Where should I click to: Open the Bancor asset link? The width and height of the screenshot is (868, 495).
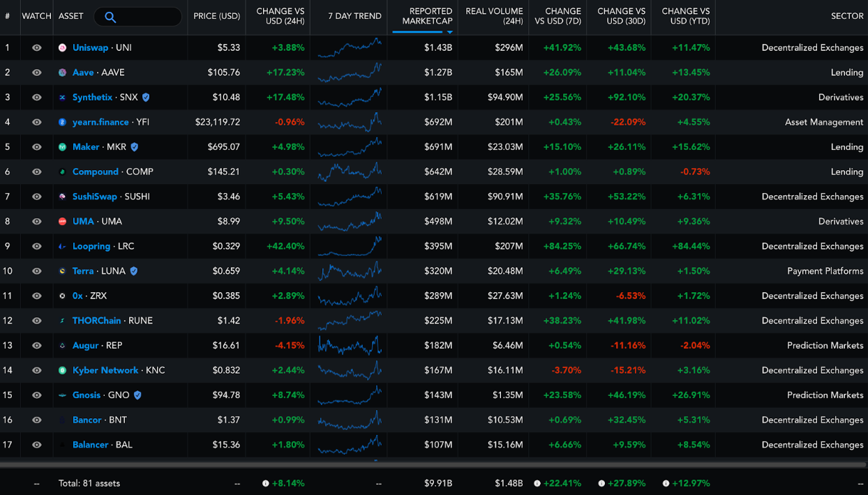(x=87, y=420)
